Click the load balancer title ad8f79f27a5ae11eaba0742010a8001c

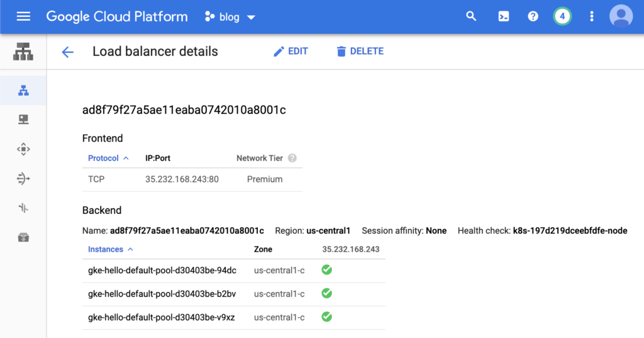[x=184, y=110]
